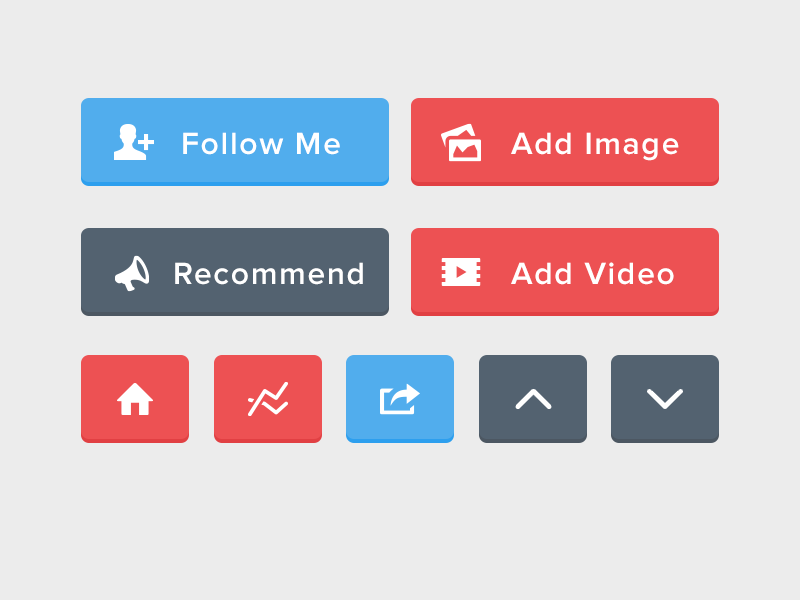
Task: Click the plus sign beside the person silhouette
Action: pyautogui.click(x=146, y=142)
